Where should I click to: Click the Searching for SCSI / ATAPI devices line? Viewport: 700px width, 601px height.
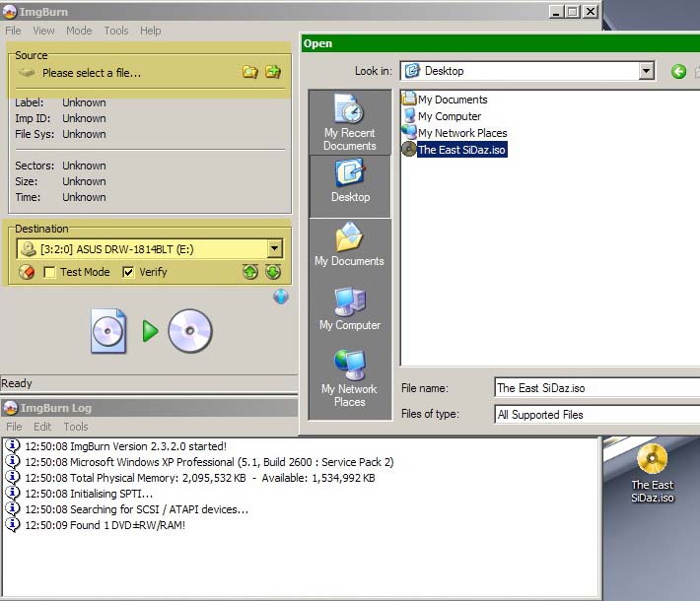tap(137, 509)
